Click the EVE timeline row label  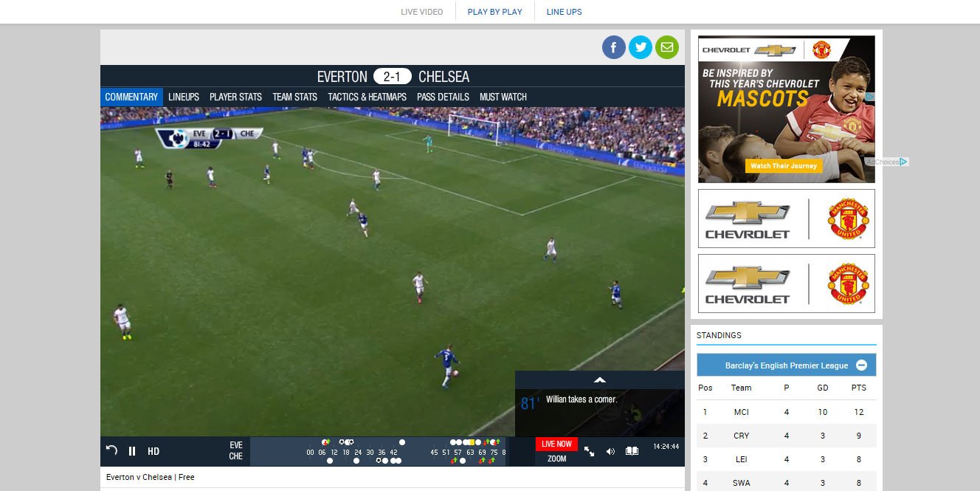[236, 445]
